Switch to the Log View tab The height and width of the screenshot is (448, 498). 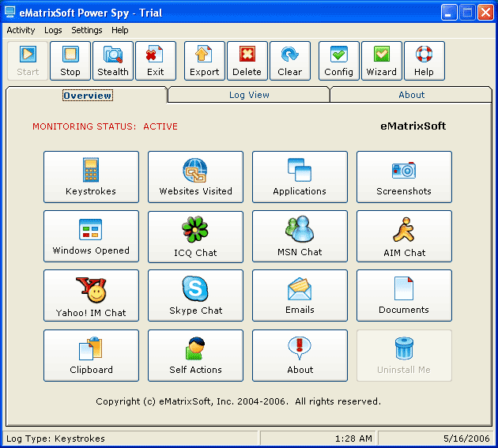249,95
